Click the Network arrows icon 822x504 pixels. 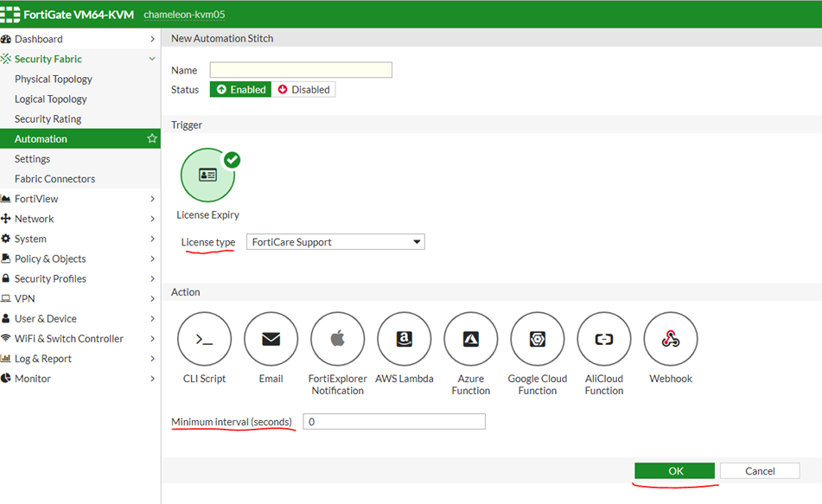click(6, 219)
